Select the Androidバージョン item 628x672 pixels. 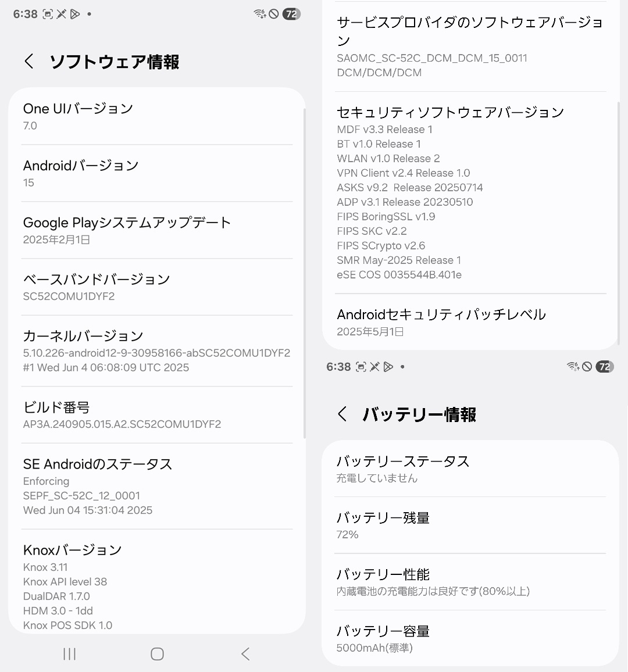(x=156, y=173)
